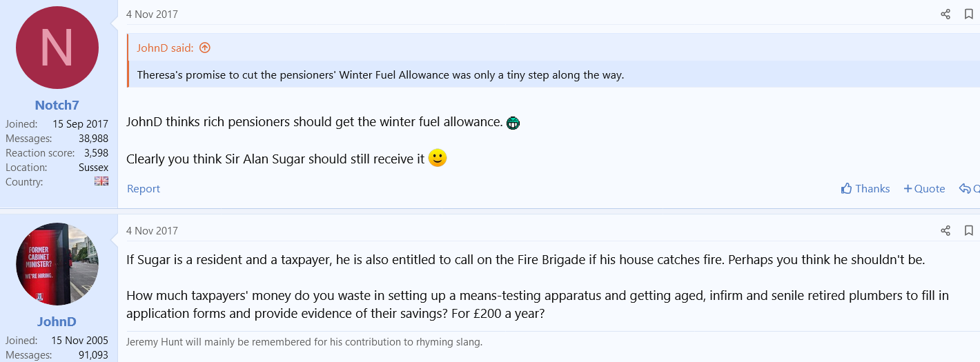Image resolution: width=980 pixels, height=362 pixels.
Task: Report Notch7's post
Action: coord(144,189)
